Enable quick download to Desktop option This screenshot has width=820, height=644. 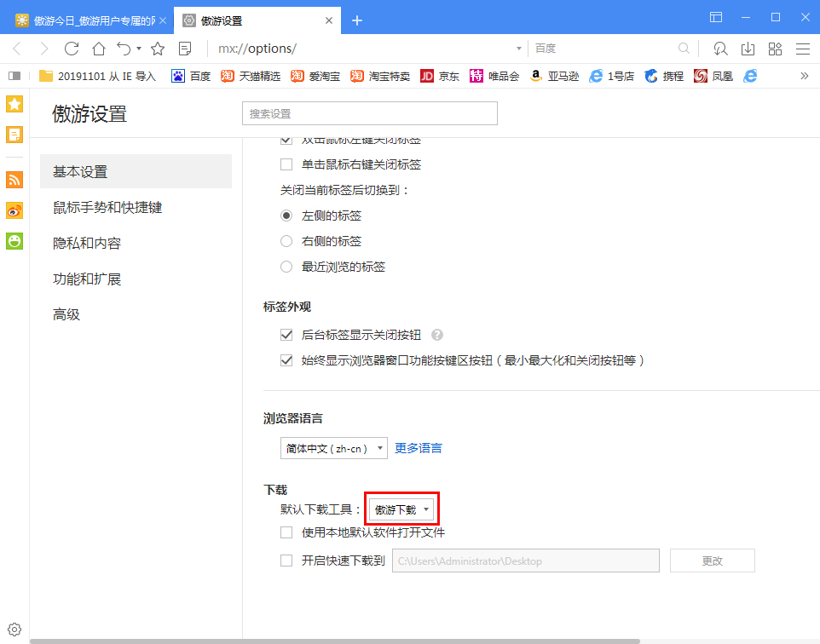[x=288, y=560]
